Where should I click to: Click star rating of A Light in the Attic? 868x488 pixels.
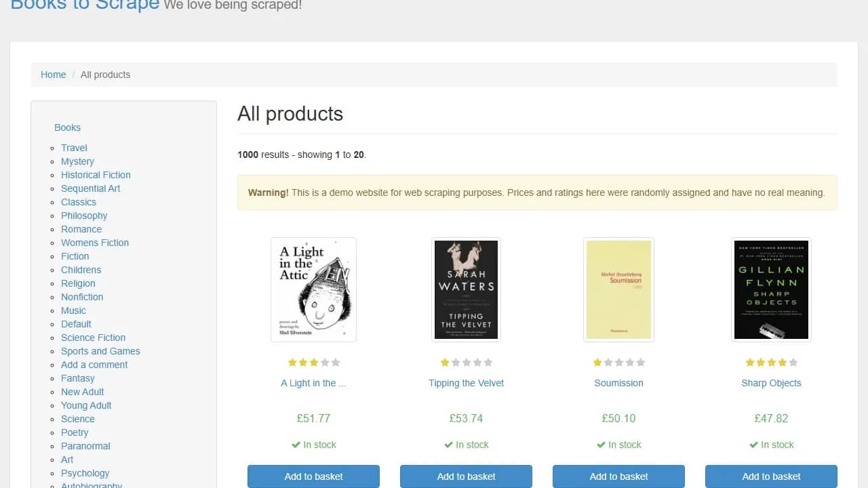click(313, 363)
